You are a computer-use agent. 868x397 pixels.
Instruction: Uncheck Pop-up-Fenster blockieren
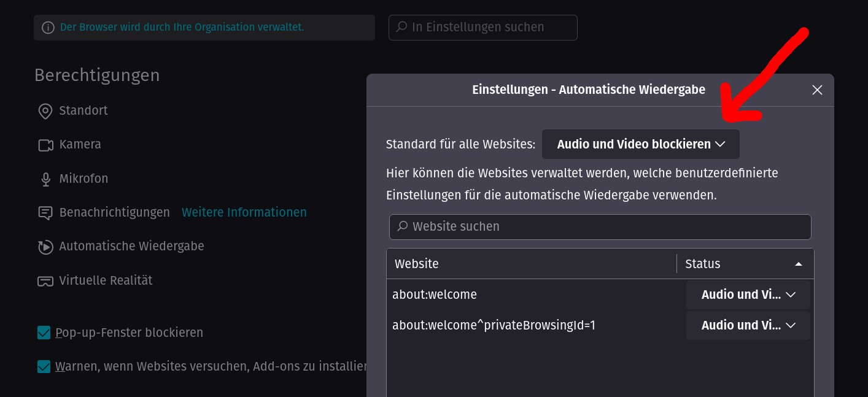[x=43, y=333]
